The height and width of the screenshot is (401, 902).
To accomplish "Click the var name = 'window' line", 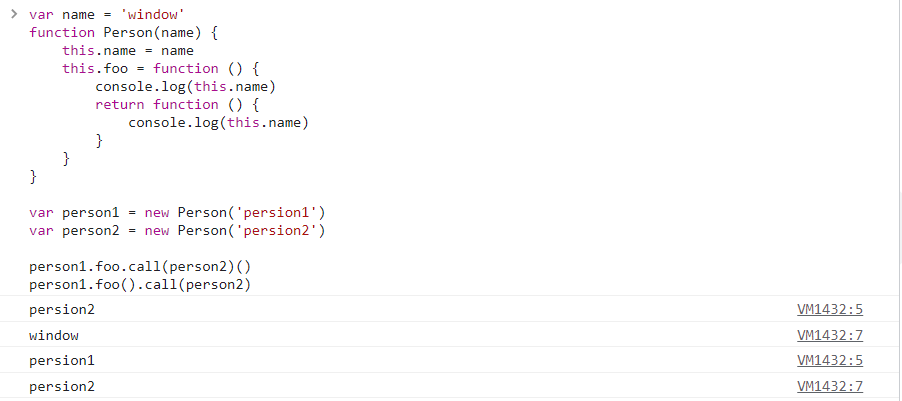I will [x=104, y=15].
